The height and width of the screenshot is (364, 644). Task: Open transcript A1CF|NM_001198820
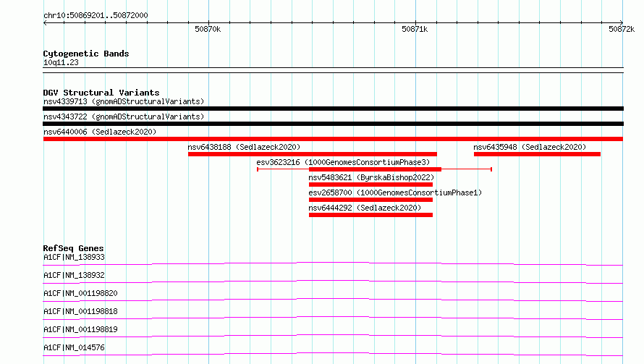coord(80,293)
